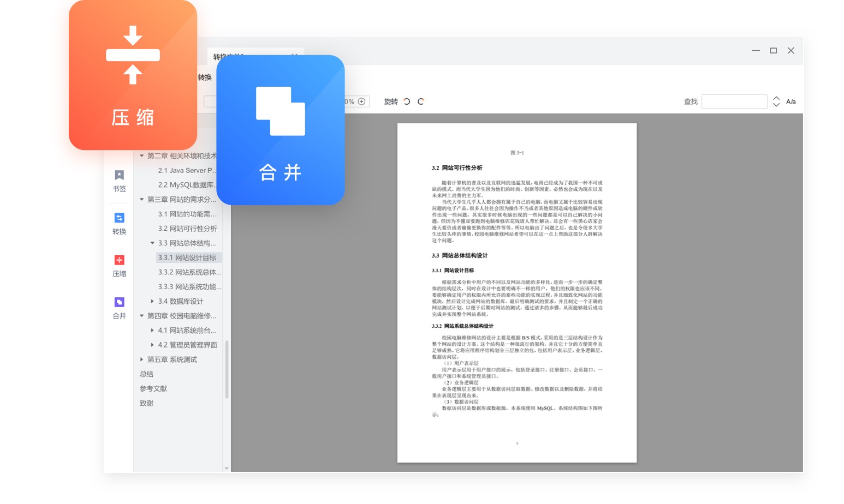This screenshot has width=844, height=504.
Task: Expand the 3.4 数据库设计 section
Action: pos(152,301)
